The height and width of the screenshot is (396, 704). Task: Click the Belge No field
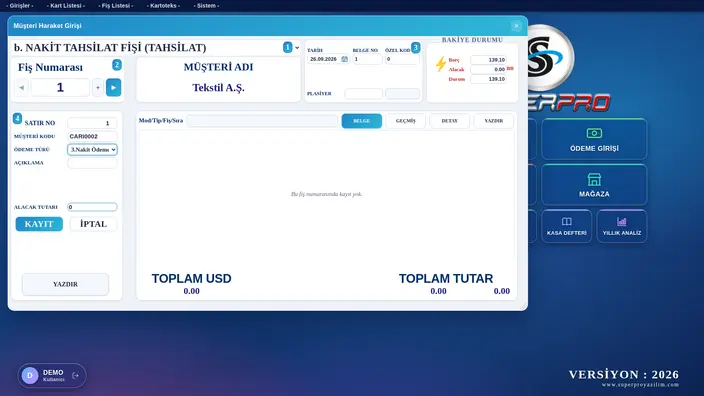coord(367,59)
